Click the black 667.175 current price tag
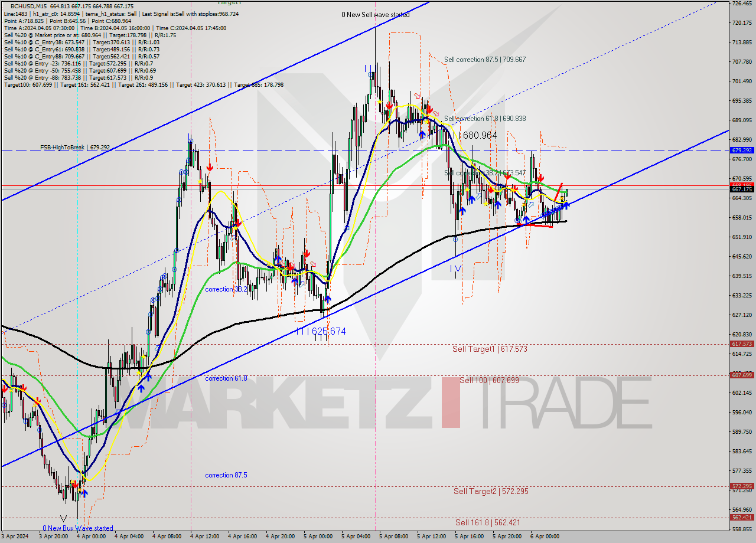Screen dimensions: 756x543 pyautogui.click(x=742, y=189)
